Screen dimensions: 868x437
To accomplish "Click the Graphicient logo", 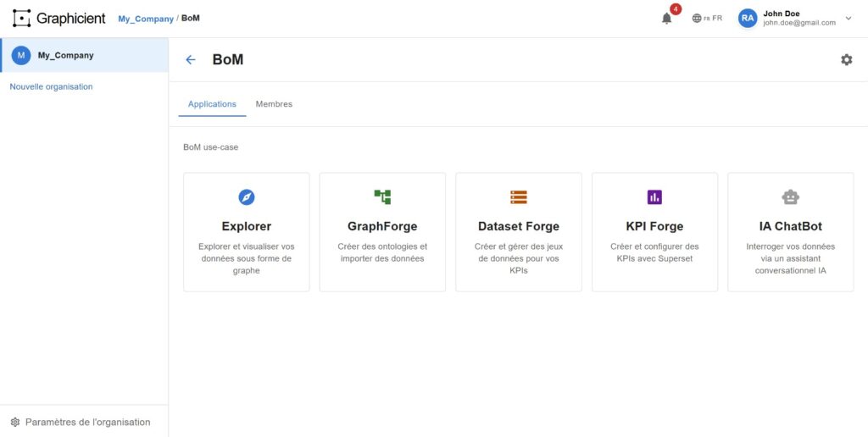I will (59, 18).
